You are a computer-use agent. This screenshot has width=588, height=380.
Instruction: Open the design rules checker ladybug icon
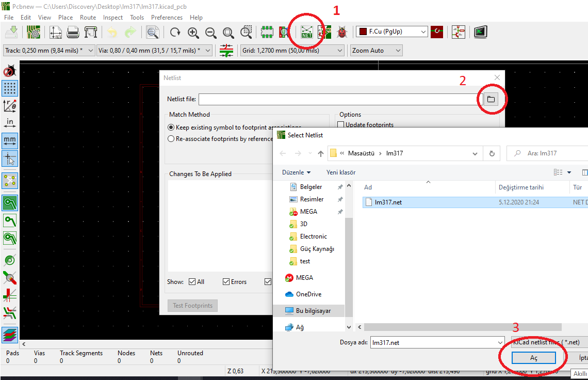click(x=341, y=32)
